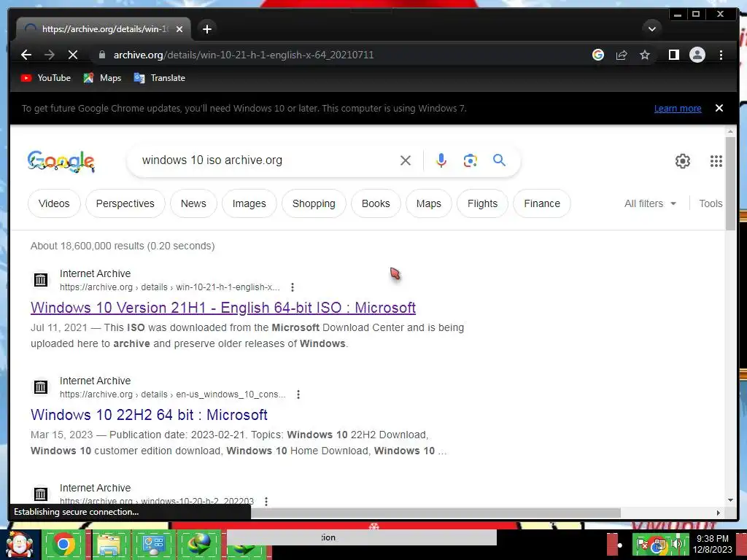Click the scrollbar down arrow

click(x=730, y=500)
